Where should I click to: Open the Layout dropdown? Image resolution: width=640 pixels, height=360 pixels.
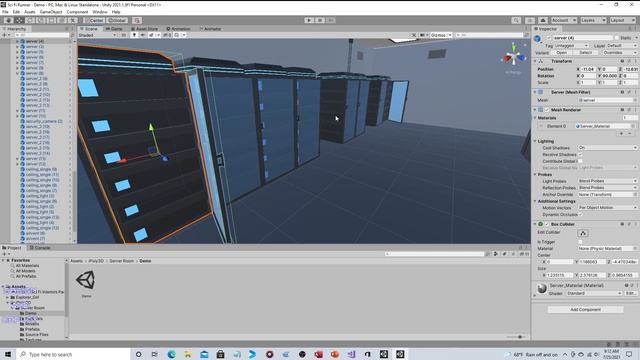tap(622, 20)
